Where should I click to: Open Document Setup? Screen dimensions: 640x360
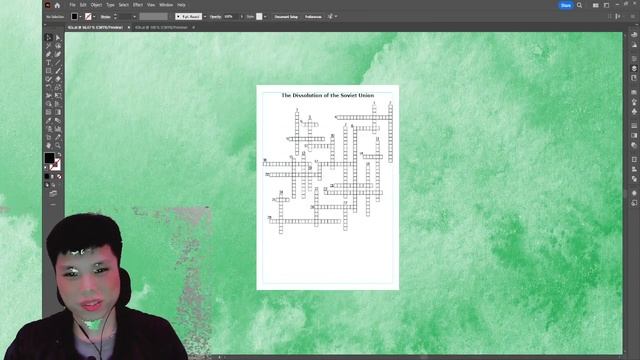tap(286, 17)
